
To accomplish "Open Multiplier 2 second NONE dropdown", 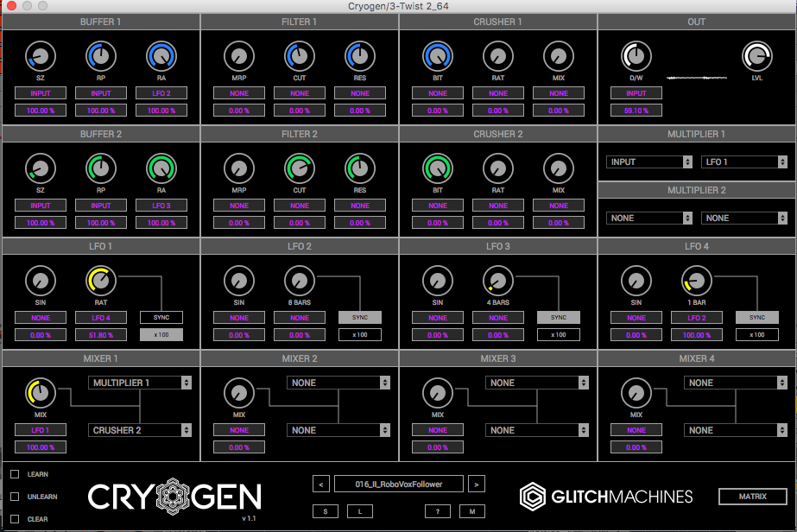I will [x=744, y=218].
